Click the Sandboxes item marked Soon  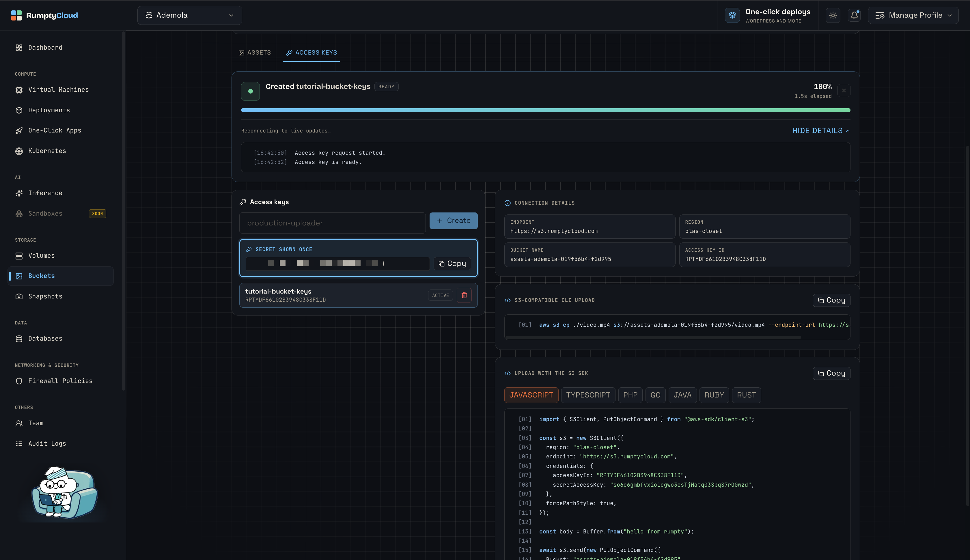pyautogui.click(x=61, y=213)
